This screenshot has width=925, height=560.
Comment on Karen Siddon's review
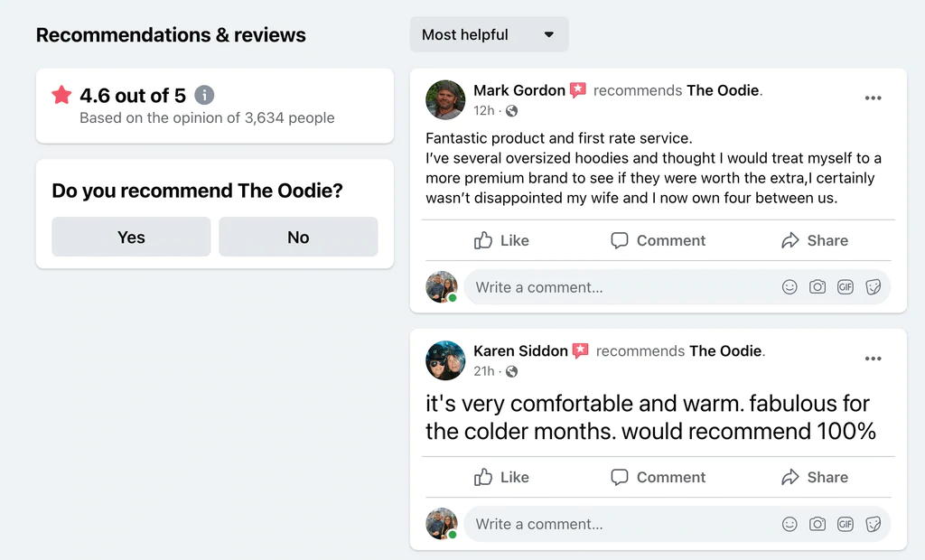click(658, 477)
